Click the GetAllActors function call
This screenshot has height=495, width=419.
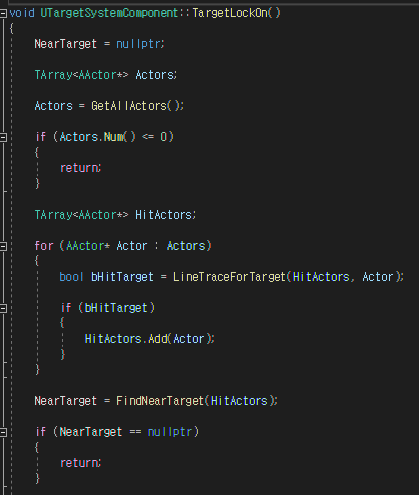click(129, 106)
